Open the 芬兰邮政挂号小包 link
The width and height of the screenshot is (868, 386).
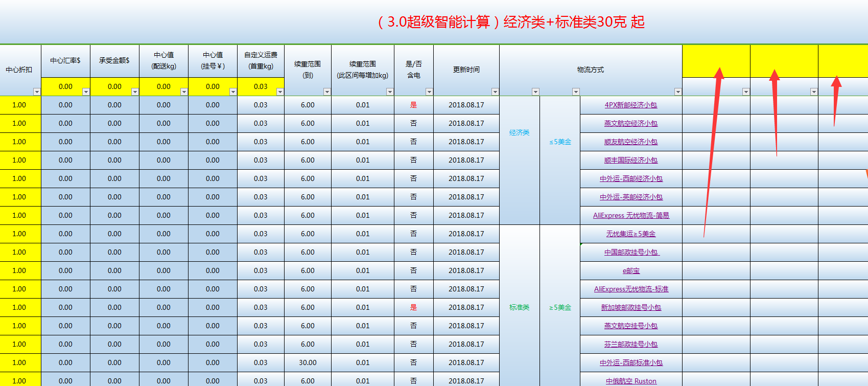click(631, 344)
